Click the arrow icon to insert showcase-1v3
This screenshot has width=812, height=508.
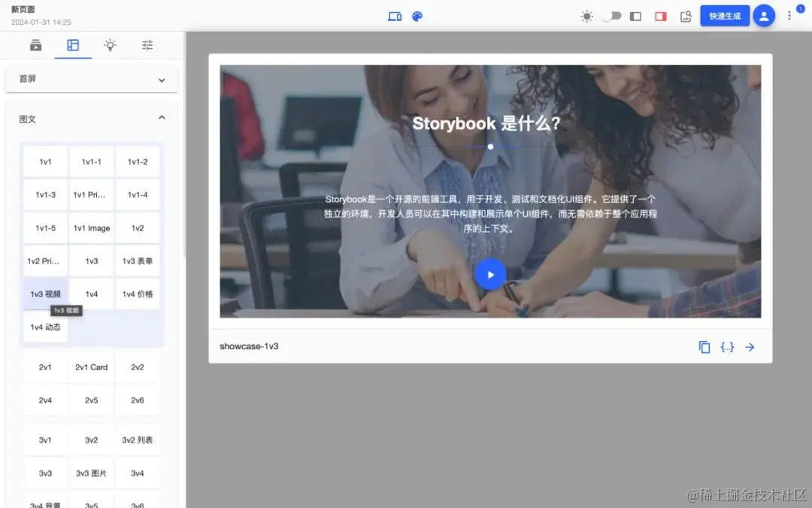(750, 347)
